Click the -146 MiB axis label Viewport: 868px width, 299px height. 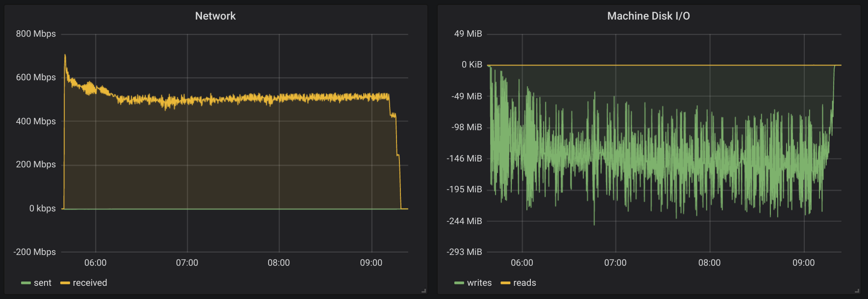464,159
